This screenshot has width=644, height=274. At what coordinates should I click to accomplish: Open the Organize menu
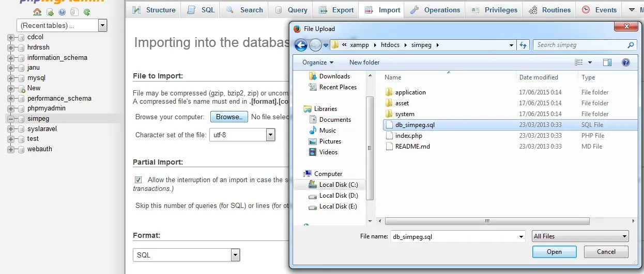pos(318,62)
